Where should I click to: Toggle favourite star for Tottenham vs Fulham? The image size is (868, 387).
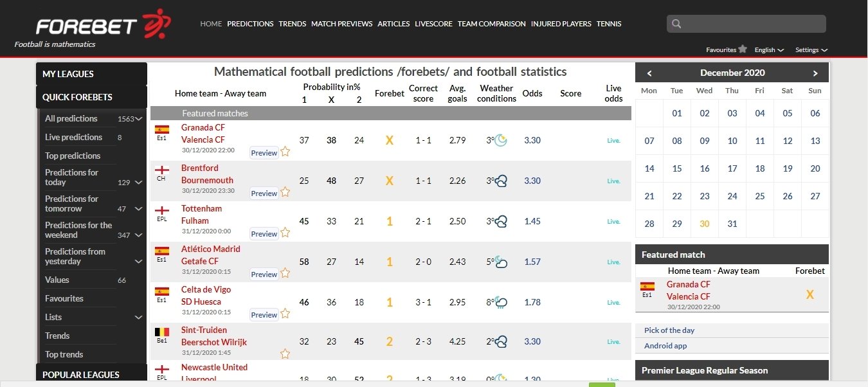coord(285,233)
